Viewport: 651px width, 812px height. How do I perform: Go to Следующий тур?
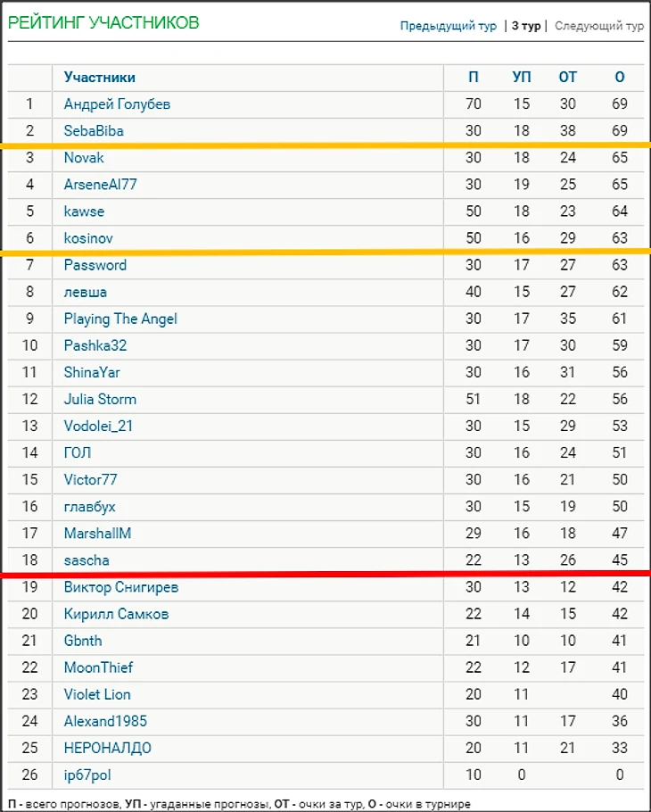[598, 26]
